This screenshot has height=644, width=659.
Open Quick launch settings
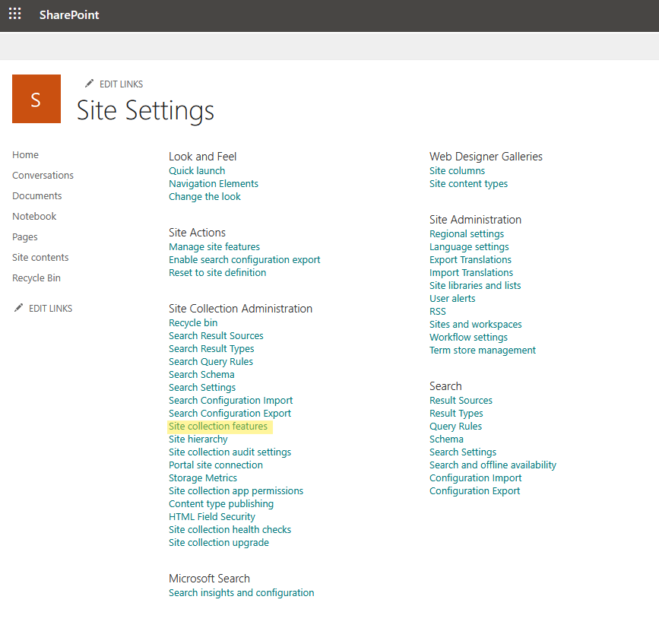pos(197,170)
